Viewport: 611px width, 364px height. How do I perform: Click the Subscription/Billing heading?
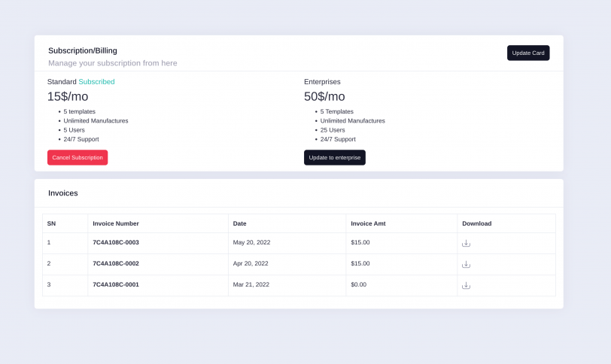click(83, 50)
